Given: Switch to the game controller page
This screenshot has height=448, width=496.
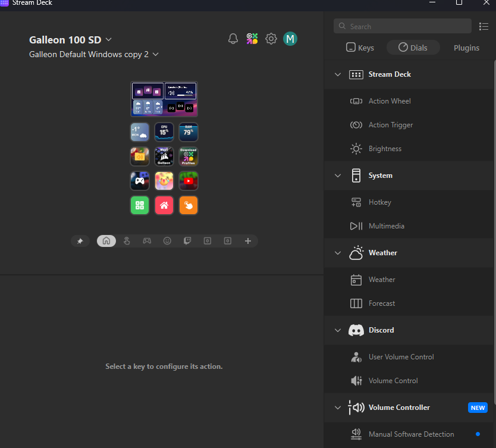Looking at the screenshot, I should coord(147,241).
